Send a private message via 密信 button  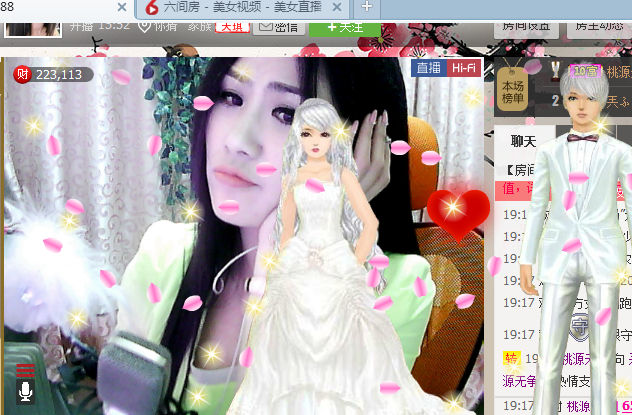point(279,27)
